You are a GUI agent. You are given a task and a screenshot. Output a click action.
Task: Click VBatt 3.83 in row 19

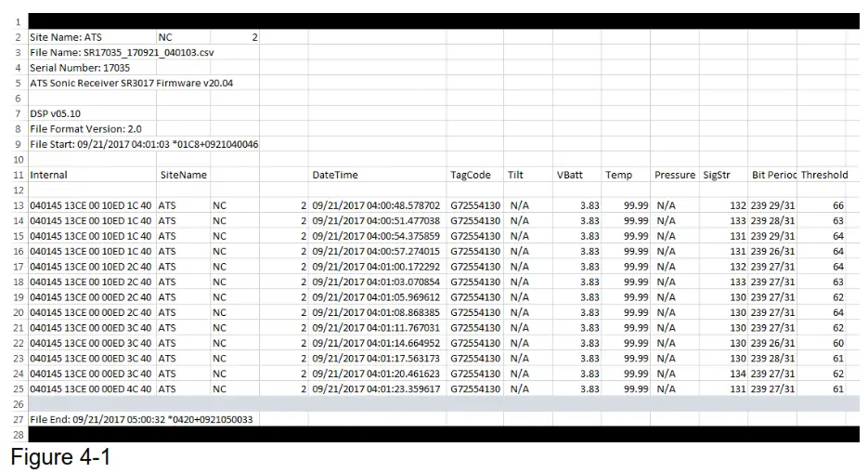[577, 297]
